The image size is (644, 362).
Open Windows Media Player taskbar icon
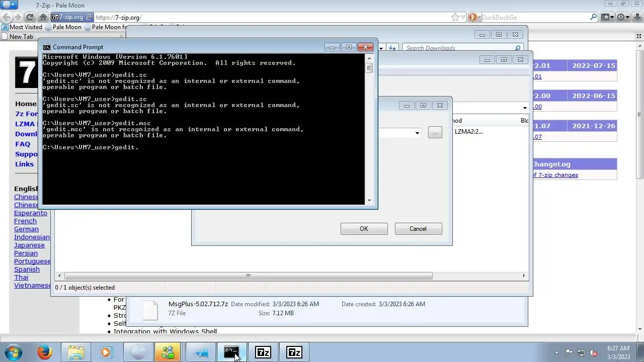(x=106, y=352)
